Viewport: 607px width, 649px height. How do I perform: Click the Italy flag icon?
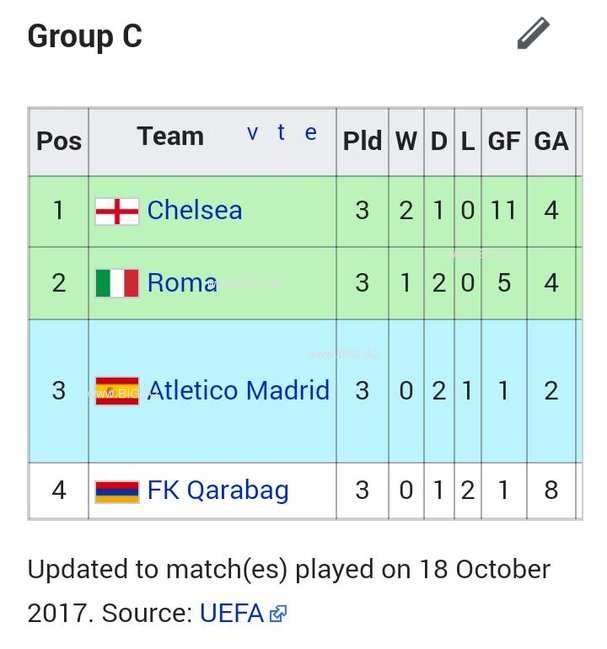117,283
